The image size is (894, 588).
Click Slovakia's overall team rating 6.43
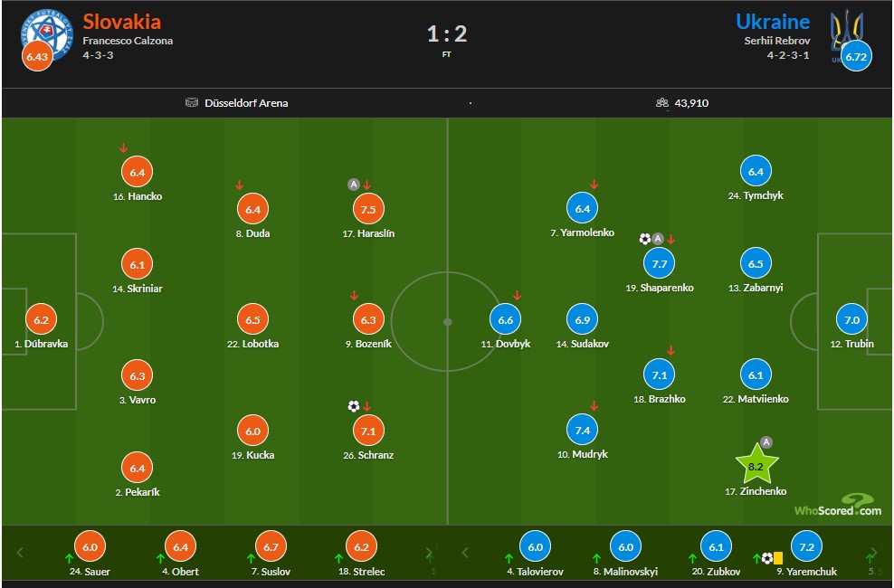37,56
